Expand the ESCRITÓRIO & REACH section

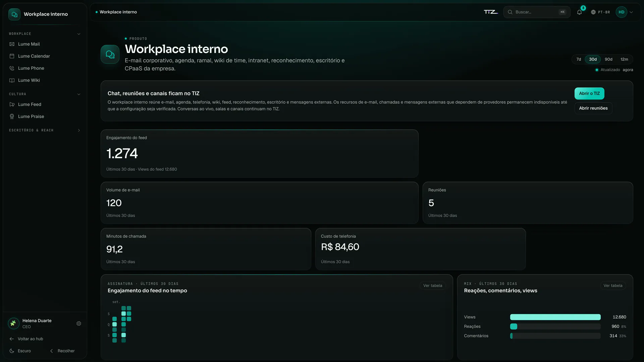click(x=45, y=130)
